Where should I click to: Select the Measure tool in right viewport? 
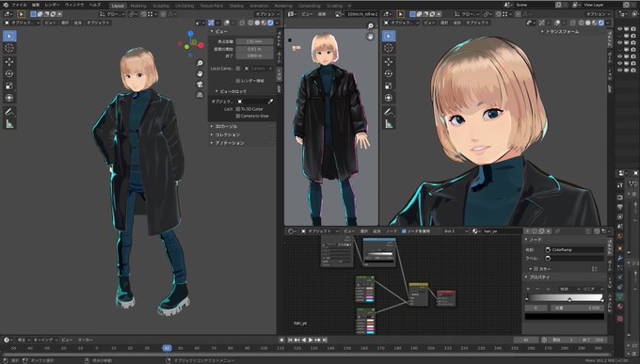388,123
